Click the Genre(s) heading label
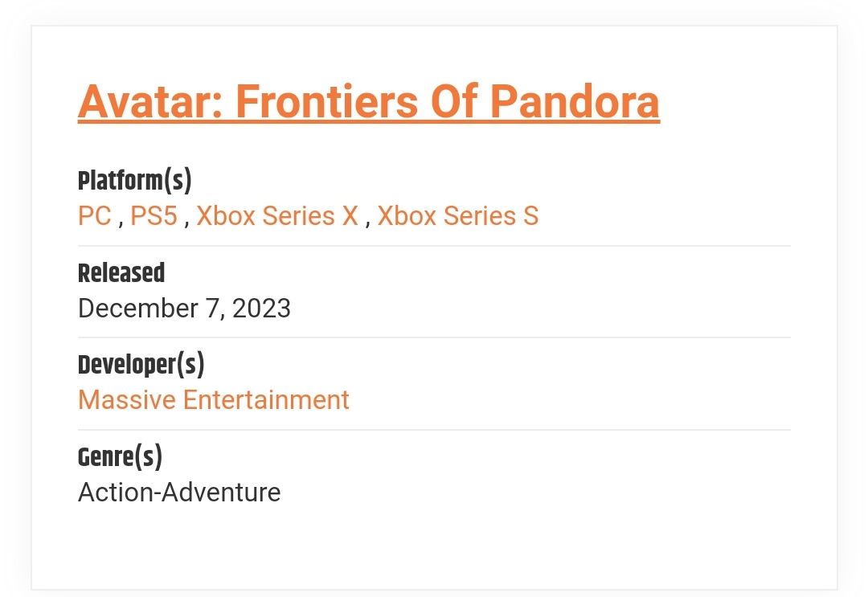Image resolution: width=868 pixels, height=597 pixels. click(120, 457)
